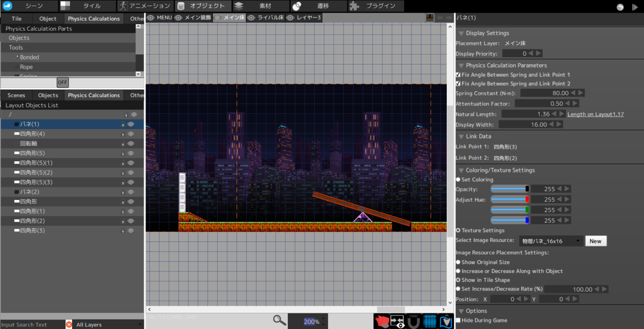The image size is (644, 329).
Task: Click the connection visibility arrows icon
Action: point(397,321)
